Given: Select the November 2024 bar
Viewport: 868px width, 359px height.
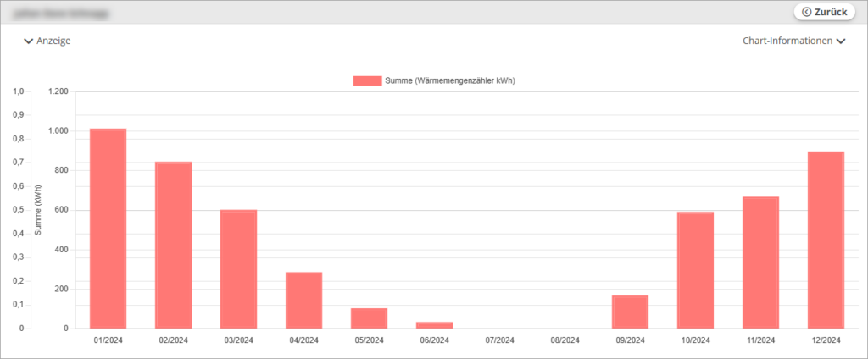Looking at the screenshot, I should (x=760, y=262).
